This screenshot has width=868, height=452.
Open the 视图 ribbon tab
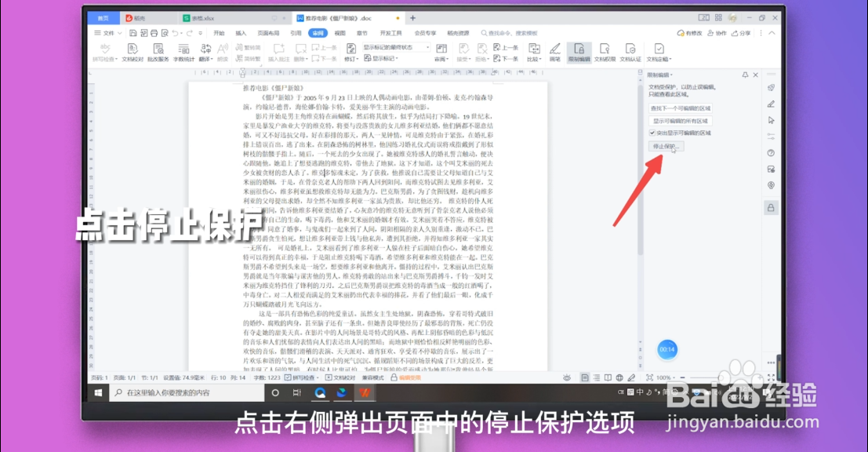point(340,33)
